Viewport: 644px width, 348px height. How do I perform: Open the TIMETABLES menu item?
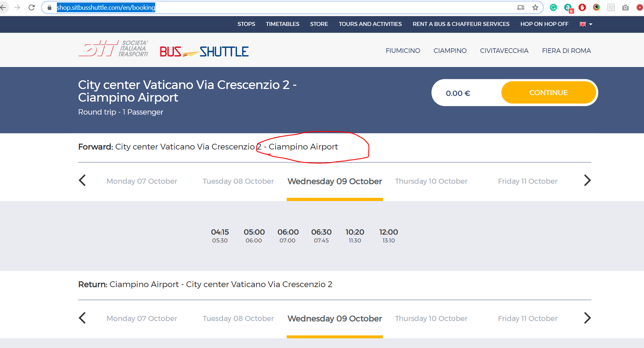coord(282,24)
